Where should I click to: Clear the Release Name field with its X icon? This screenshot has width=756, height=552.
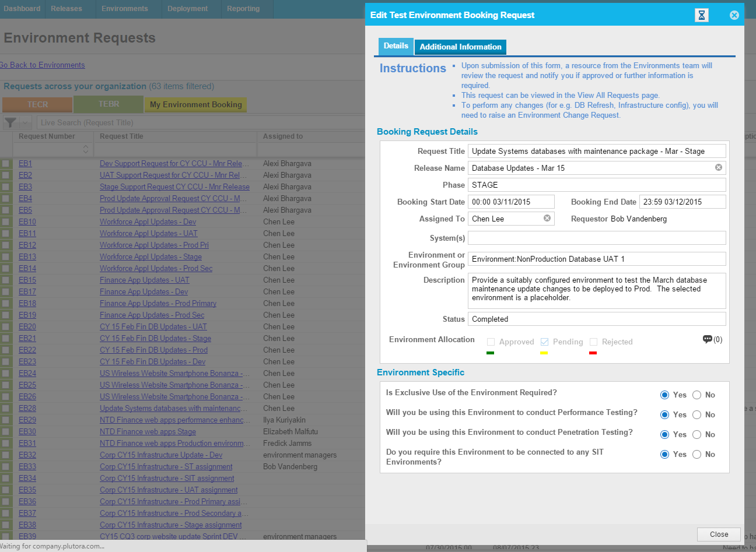719,167
